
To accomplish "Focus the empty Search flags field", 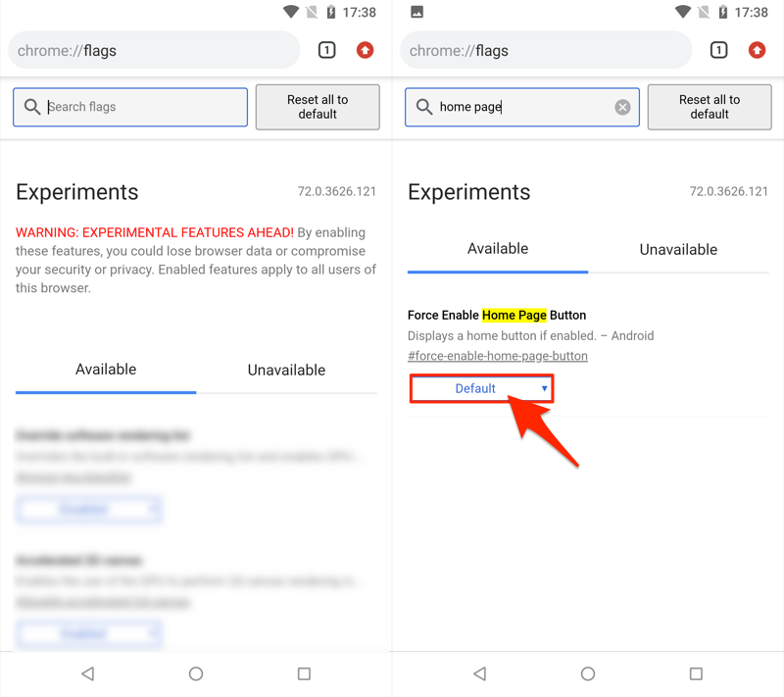I will 130,107.
